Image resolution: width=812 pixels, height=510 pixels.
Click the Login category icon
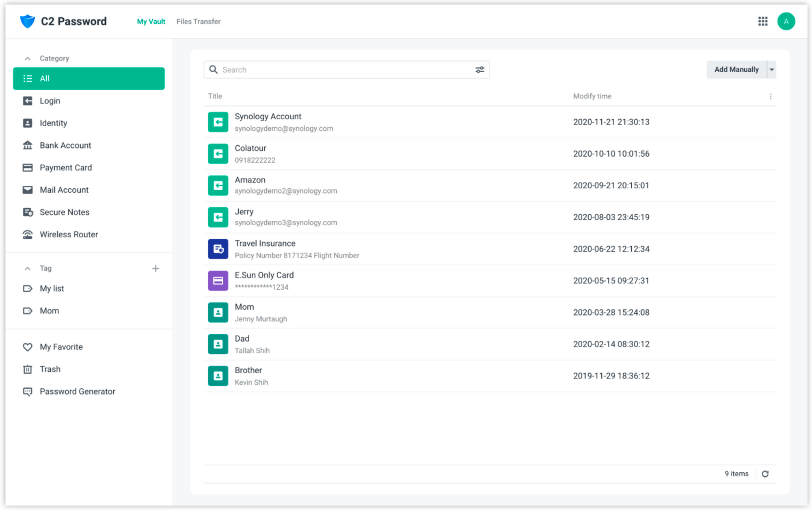coord(28,101)
